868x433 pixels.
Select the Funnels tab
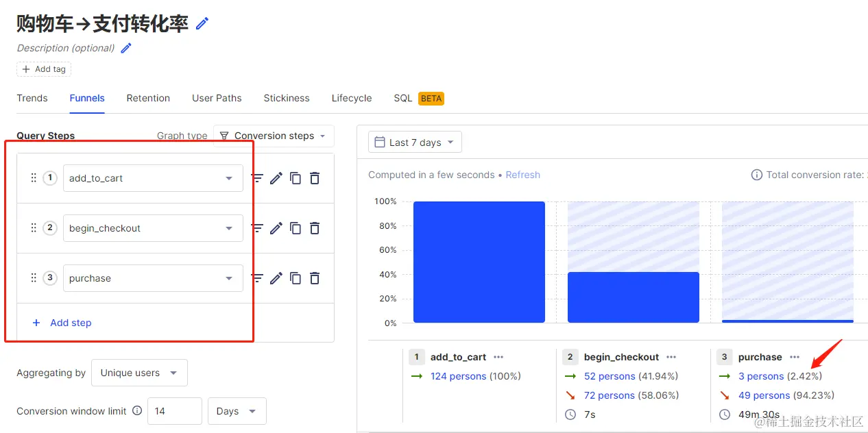(87, 98)
